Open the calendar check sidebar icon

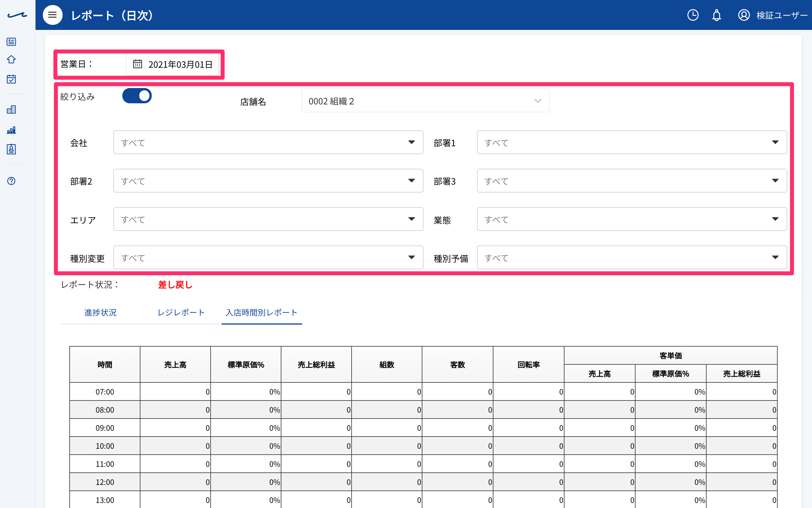(11, 79)
